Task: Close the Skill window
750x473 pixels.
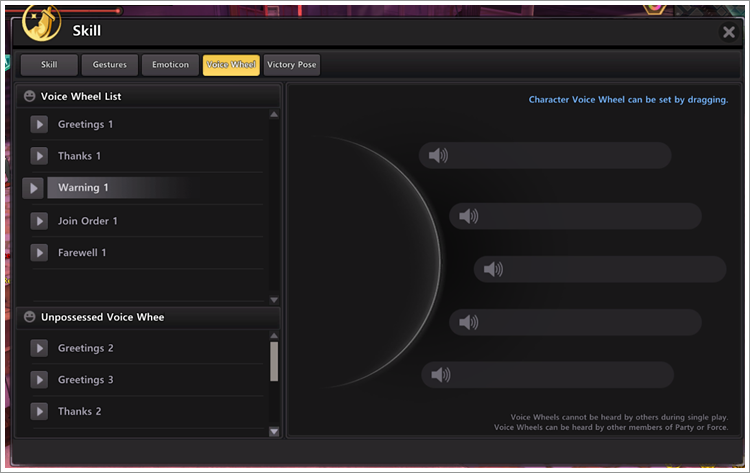Action: (x=728, y=32)
